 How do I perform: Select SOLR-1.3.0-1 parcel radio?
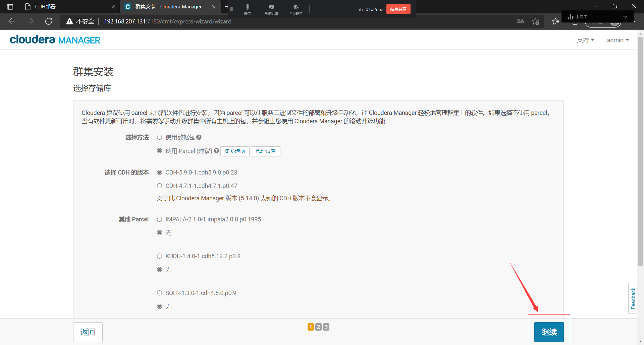160,293
